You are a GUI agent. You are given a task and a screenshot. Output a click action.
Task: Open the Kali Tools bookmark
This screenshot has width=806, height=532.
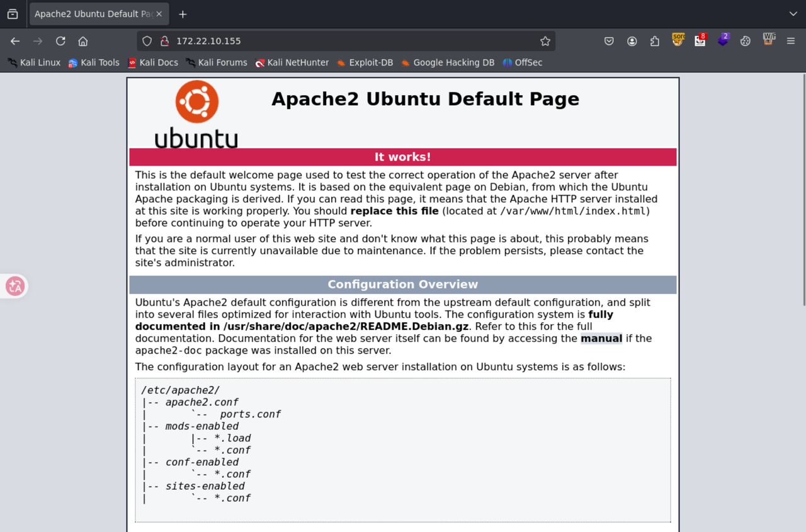pyautogui.click(x=94, y=62)
